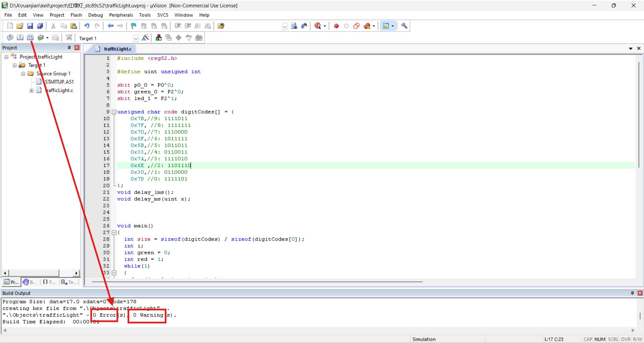Insert or remove a bookmark with the flag icon
Viewport: 644px width, 343px height.
(x=133, y=26)
